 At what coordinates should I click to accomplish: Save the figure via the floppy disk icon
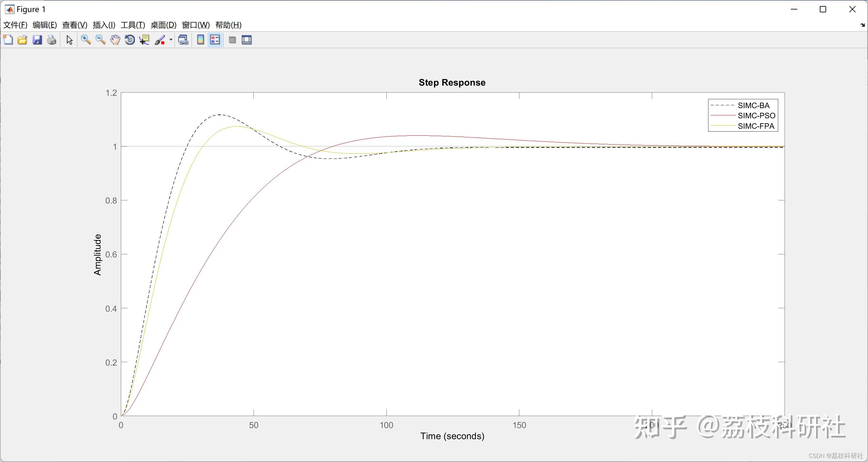point(37,40)
